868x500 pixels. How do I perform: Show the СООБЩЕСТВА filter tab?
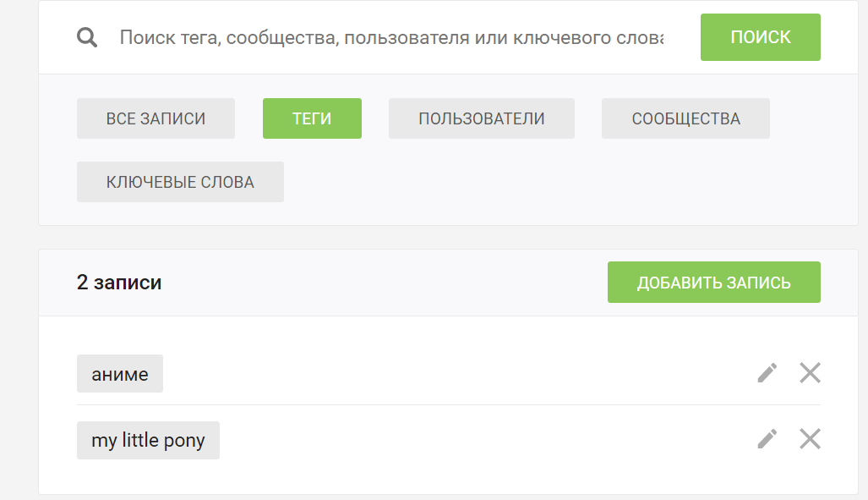pyautogui.click(x=685, y=118)
